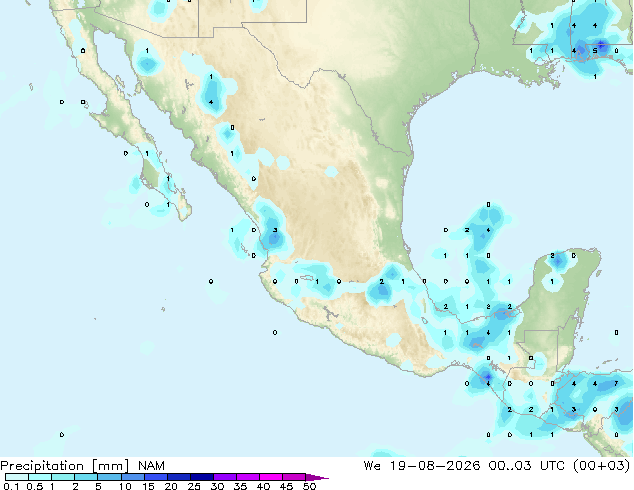Select the [mm] unit label

tap(111, 466)
